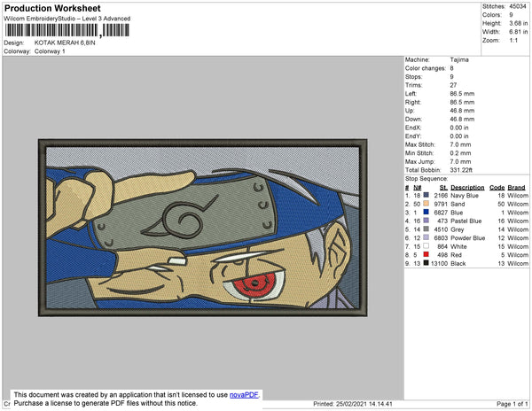
Task: Select the Navy Blue color swatch
Action: click(426, 195)
